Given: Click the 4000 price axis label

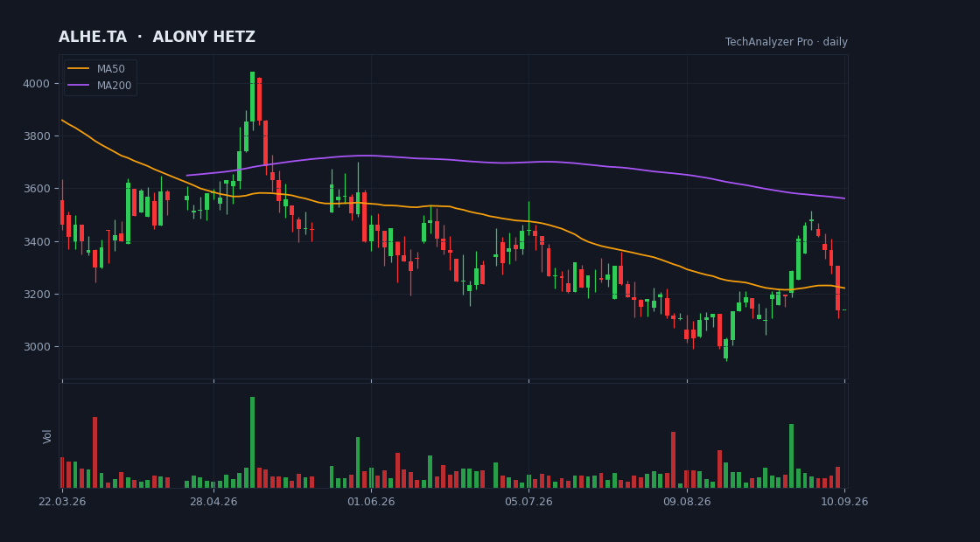Looking at the screenshot, I should pyautogui.click(x=36, y=84).
